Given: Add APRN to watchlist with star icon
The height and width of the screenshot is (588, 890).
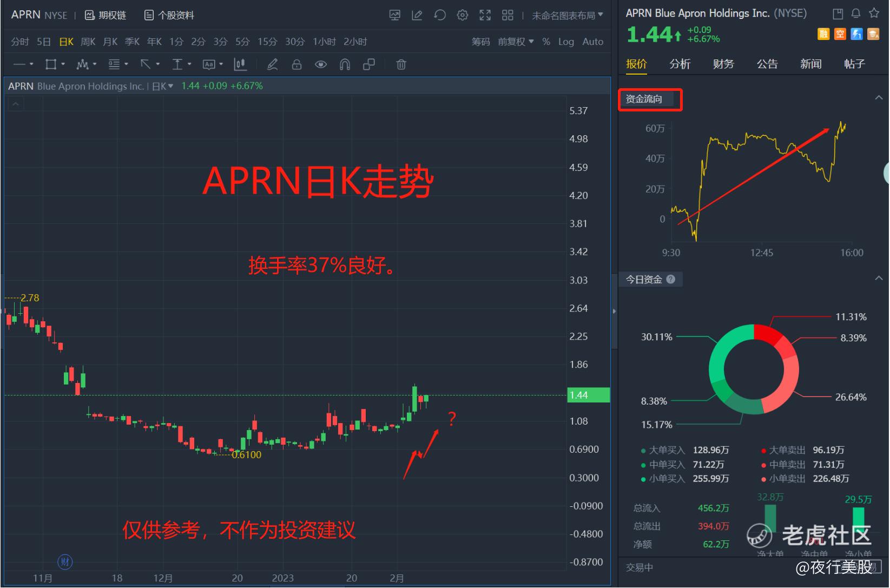Looking at the screenshot, I should pyautogui.click(x=874, y=14).
